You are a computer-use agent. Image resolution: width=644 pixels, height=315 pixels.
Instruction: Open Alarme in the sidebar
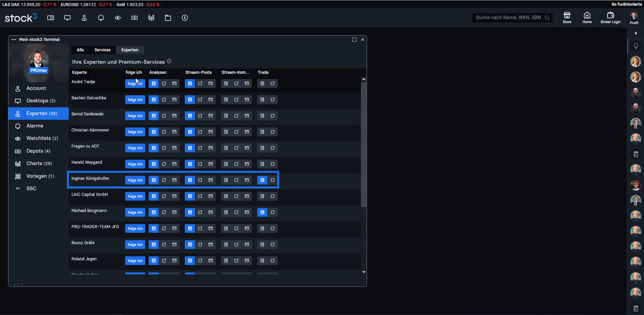(x=38, y=126)
